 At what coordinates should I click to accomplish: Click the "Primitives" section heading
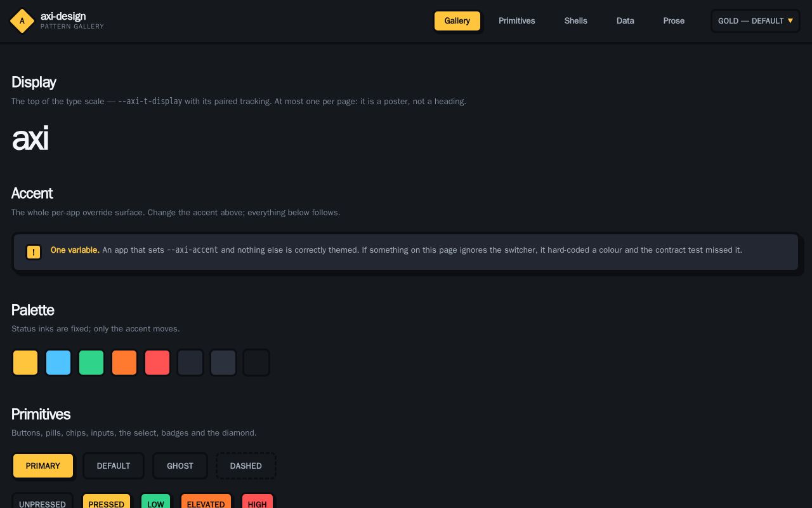tap(41, 414)
